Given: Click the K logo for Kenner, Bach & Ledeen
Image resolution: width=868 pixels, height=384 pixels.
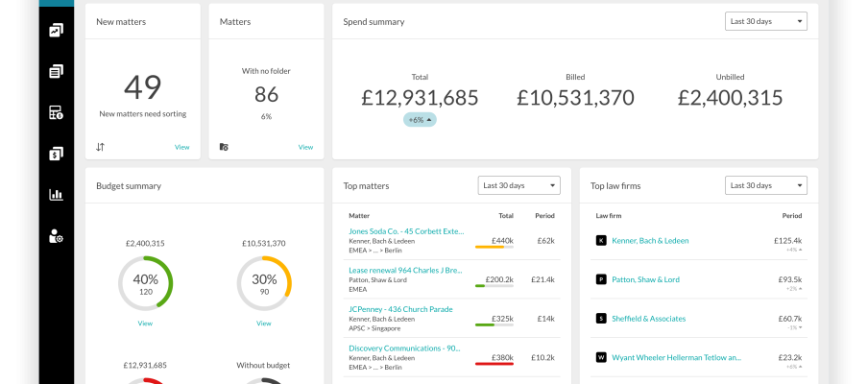Looking at the screenshot, I should (x=601, y=241).
